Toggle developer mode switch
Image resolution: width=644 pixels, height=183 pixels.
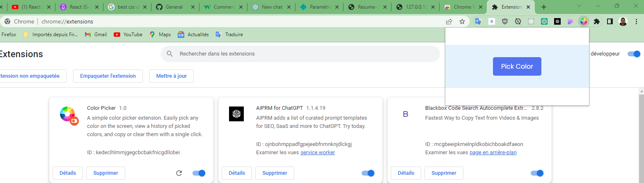(634, 54)
